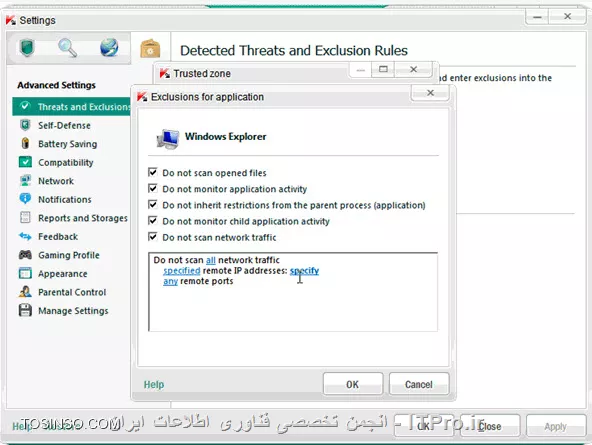Image resolution: width=592 pixels, height=445 pixels.
Task: Open Reports and Storages section
Action: click(x=83, y=218)
